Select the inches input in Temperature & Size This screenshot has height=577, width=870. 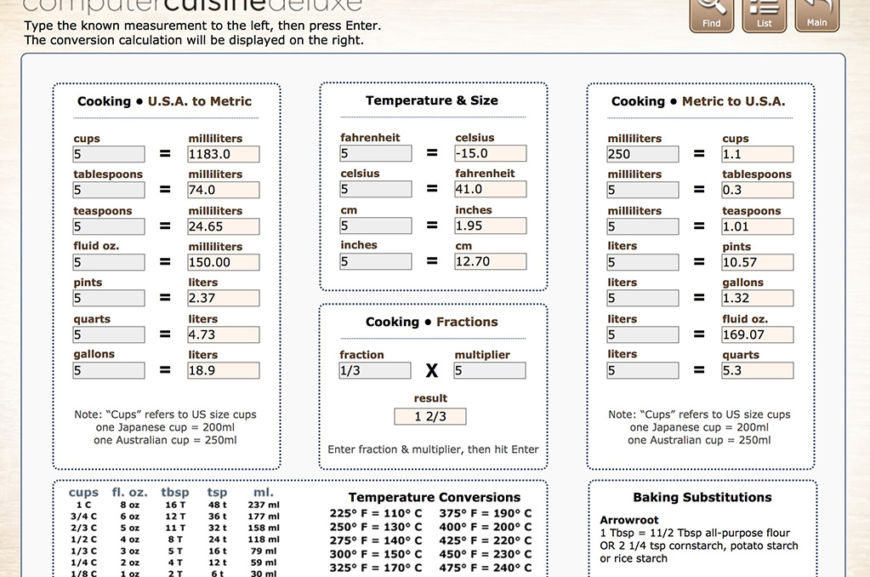(x=376, y=261)
